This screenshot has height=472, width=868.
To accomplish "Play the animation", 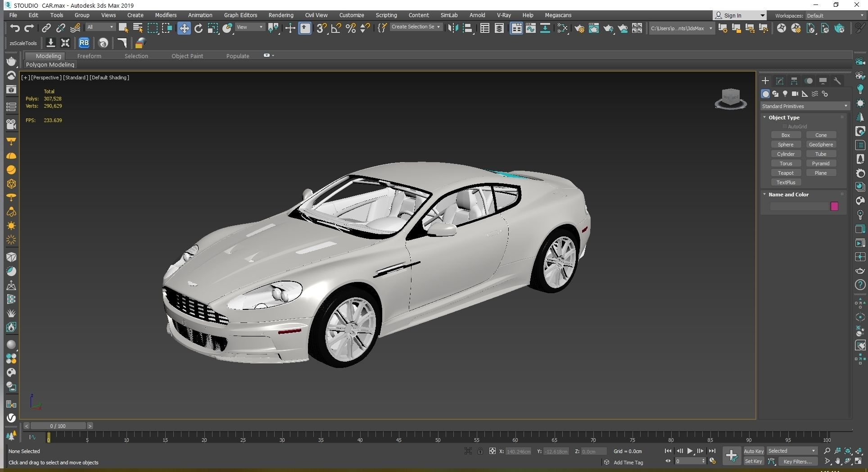I will [x=690, y=451].
